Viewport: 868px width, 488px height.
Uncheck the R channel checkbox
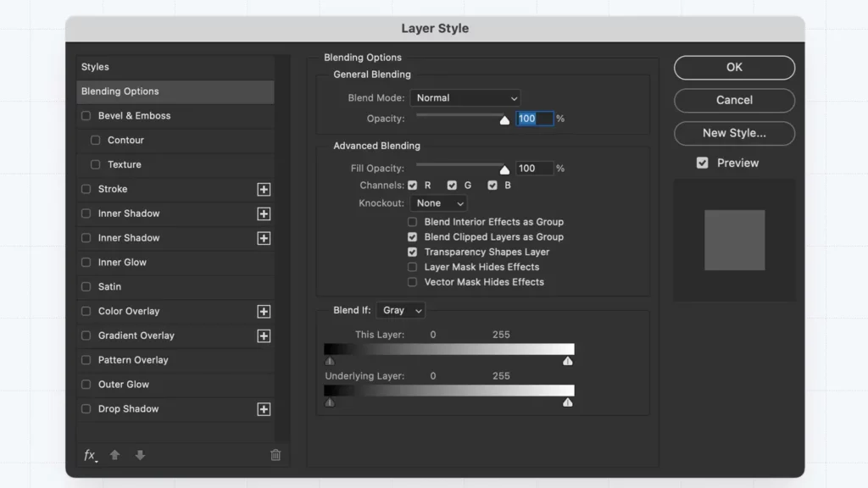(x=413, y=186)
